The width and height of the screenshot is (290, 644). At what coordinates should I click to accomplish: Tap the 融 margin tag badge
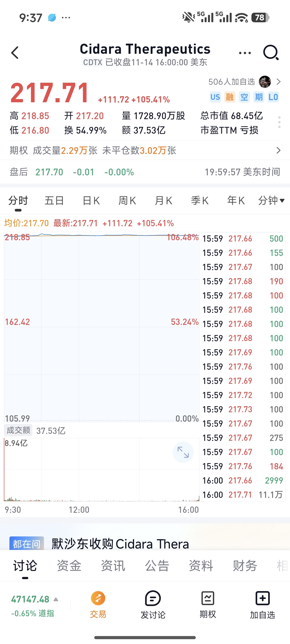[230, 97]
